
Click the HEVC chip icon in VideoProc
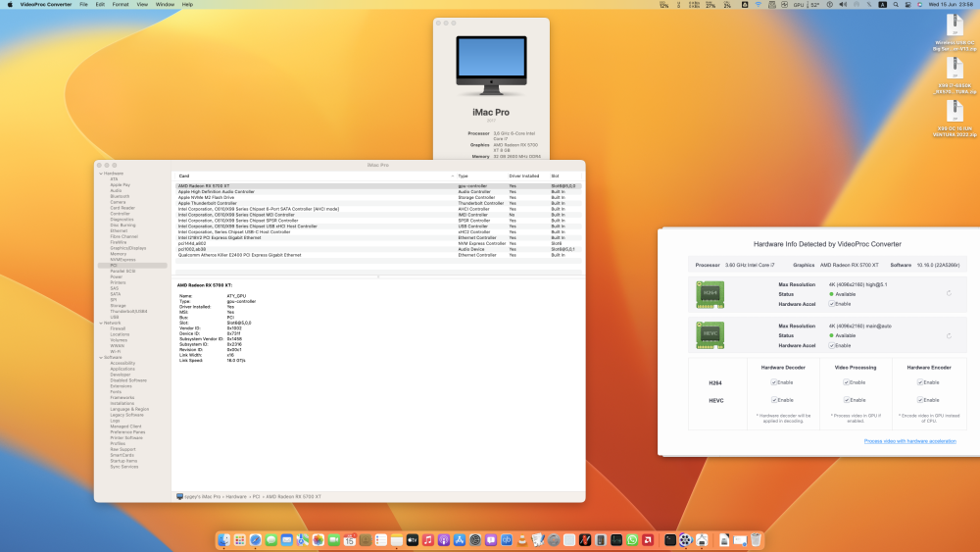pos(710,335)
